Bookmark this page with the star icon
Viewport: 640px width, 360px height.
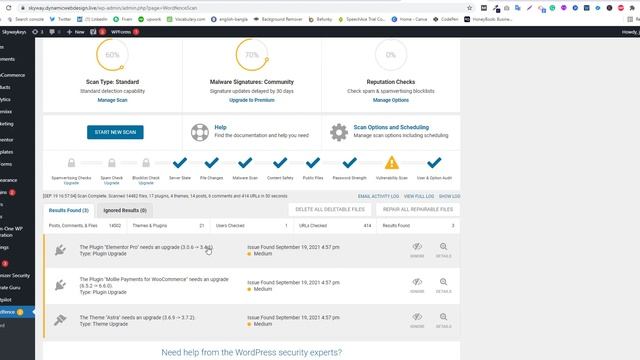469,8
